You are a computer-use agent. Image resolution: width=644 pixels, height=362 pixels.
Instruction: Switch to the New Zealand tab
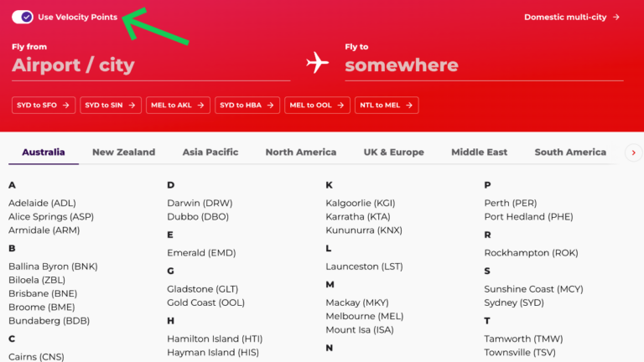(123, 153)
